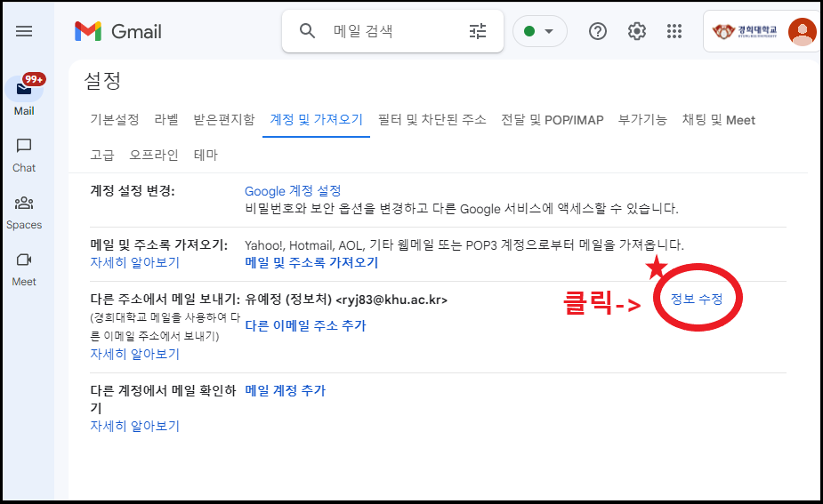Screen dimensions: 823x504
Task: Open Spaces in the left sidebar
Action: coord(24,212)
